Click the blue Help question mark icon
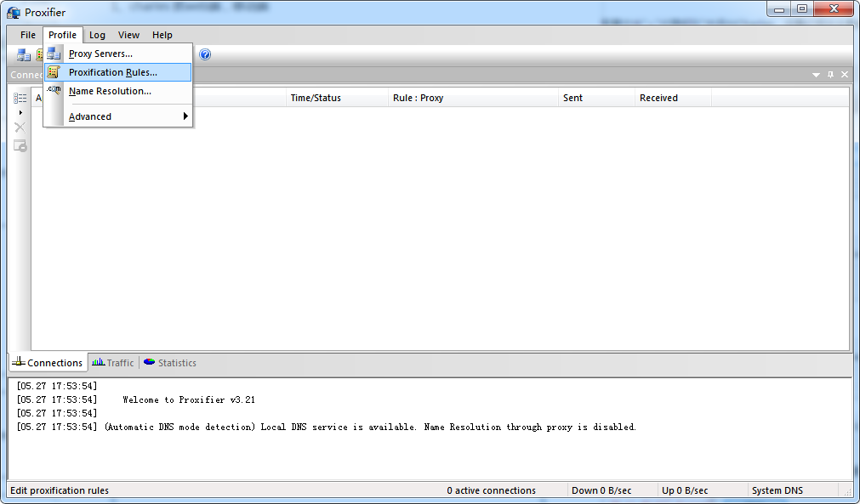This screenshot has height=504, width=860. pos(205,54)
